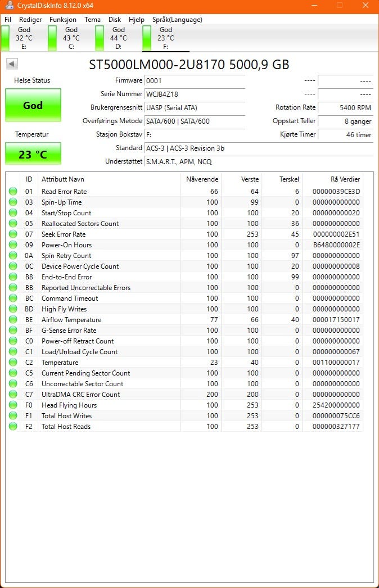Click status dot for Power-On Hours
This screenshot has height=588, width=379.
tap(13, 245)
